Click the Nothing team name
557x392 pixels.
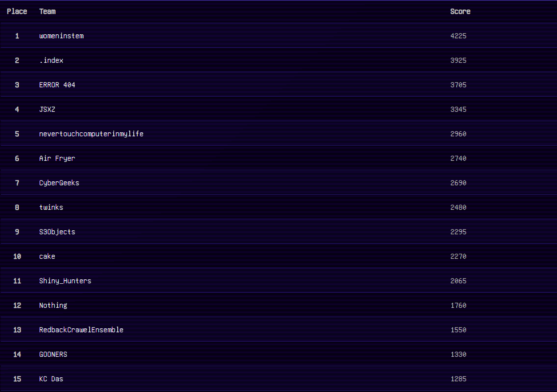point(53,305)
